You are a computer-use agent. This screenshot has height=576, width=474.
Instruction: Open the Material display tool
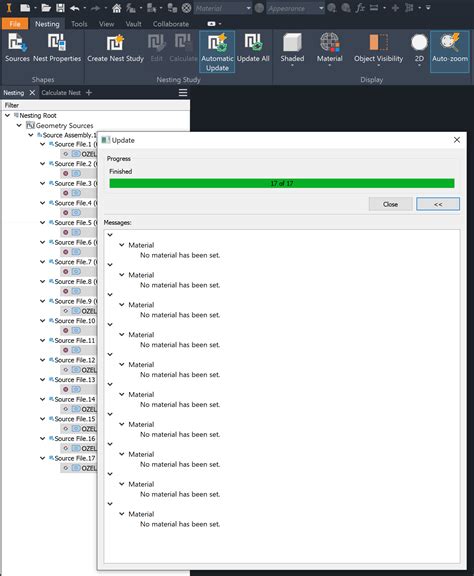point(330,50)
